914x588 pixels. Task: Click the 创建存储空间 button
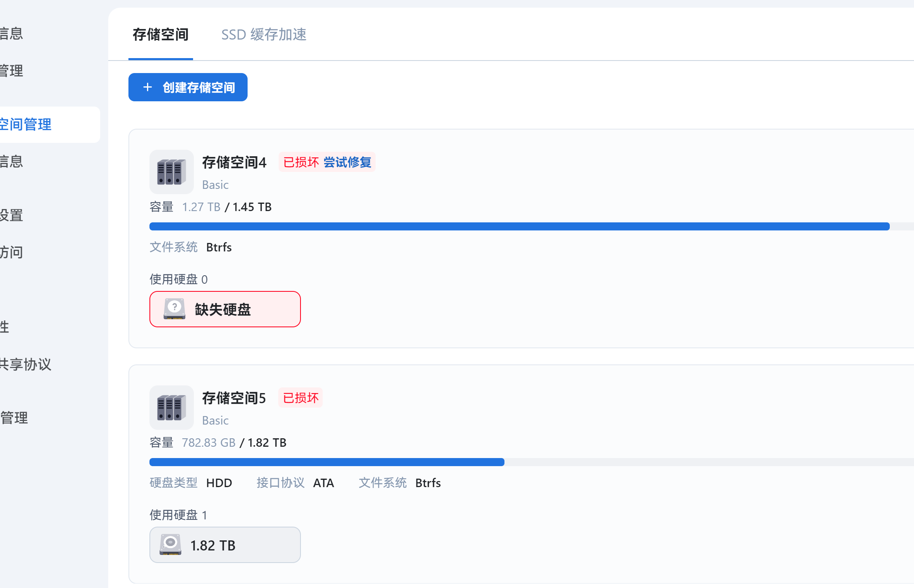[x=188, y=87]
